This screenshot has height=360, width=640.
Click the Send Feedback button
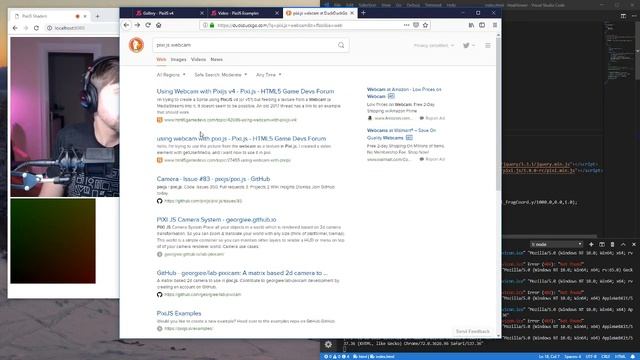click(x=473, y=331)
